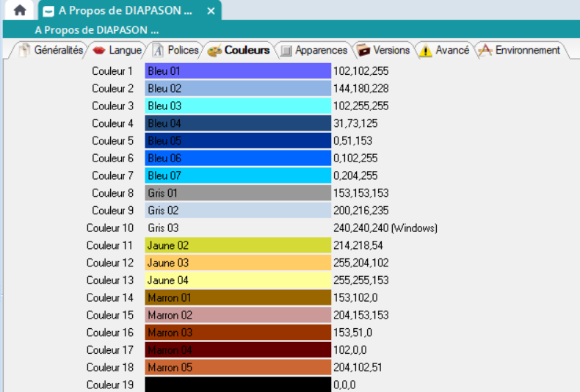Image resolution: width=580 pixels, height=392 pixels.
Task: Click the Marron 04 dark red swatch
Action: click(x=238, y=350)
